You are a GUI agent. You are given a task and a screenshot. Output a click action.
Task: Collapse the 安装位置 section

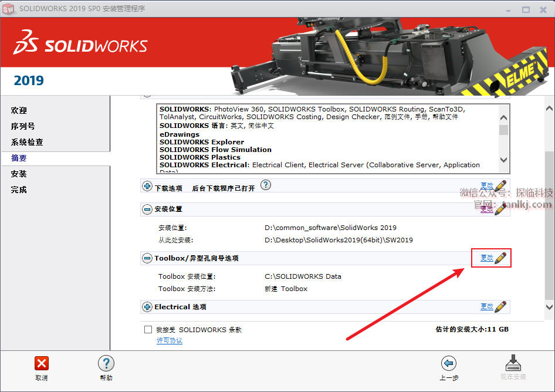click(x=147, y=209)
